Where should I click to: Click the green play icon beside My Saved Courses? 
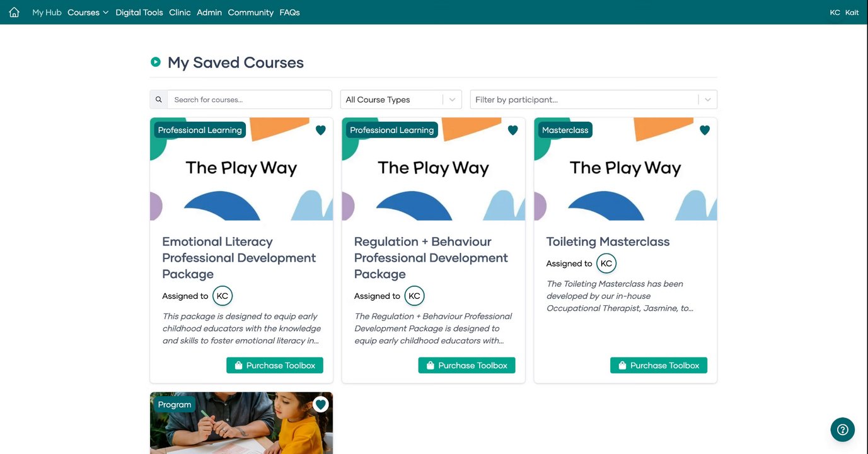tap(156, 62)
